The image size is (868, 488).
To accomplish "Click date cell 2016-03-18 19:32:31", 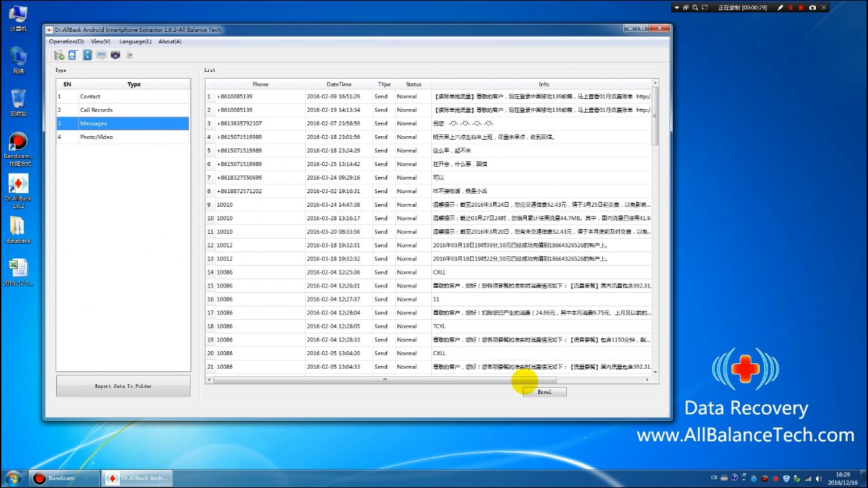I will [334, 245].
